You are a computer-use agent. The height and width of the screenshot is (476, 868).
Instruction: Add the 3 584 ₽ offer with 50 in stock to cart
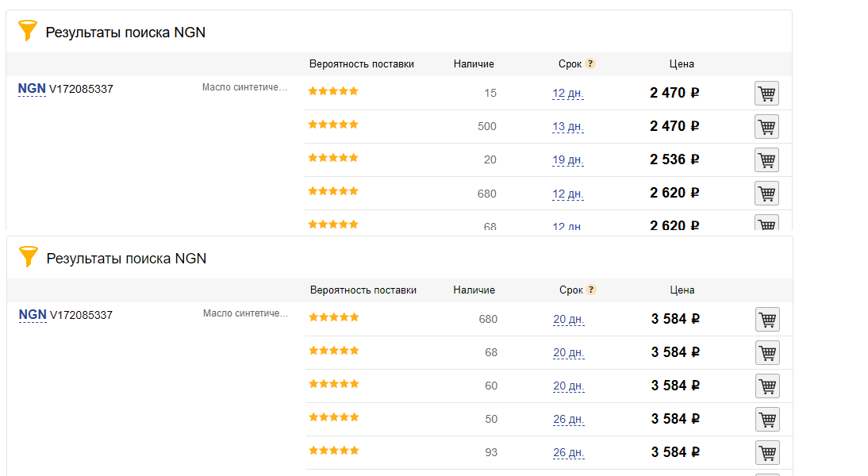[x=767, y=419]
